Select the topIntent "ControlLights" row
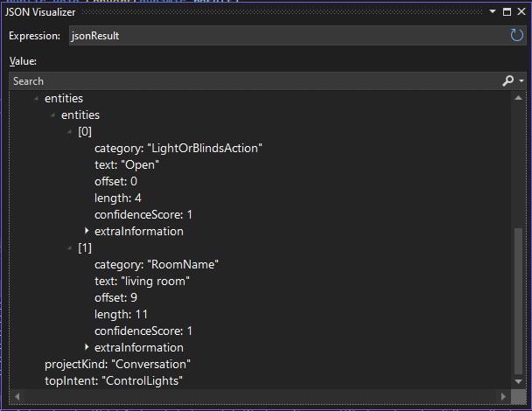The height and width of the screenshot is (411, 532). pos(114,381)
